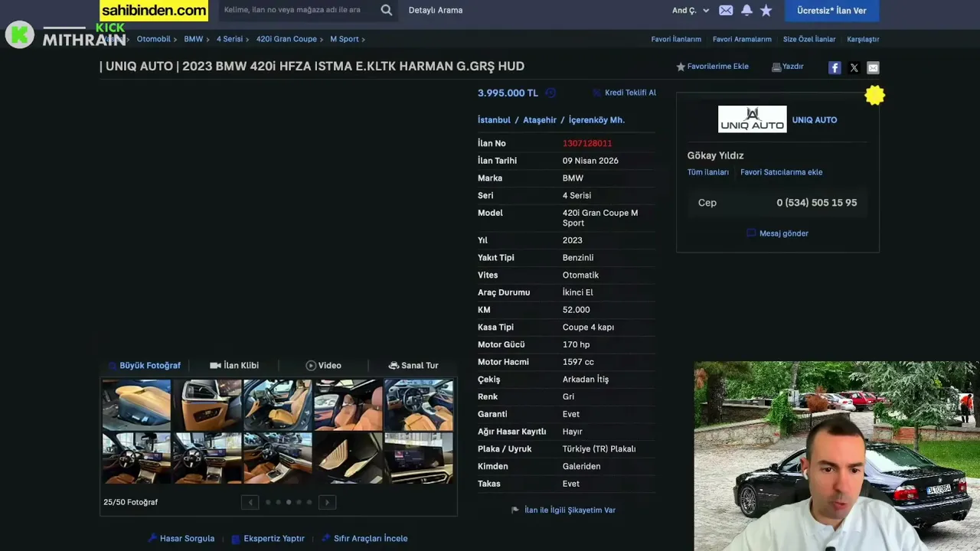
Task: Click Hasar Sorgula
Action: 181,538
